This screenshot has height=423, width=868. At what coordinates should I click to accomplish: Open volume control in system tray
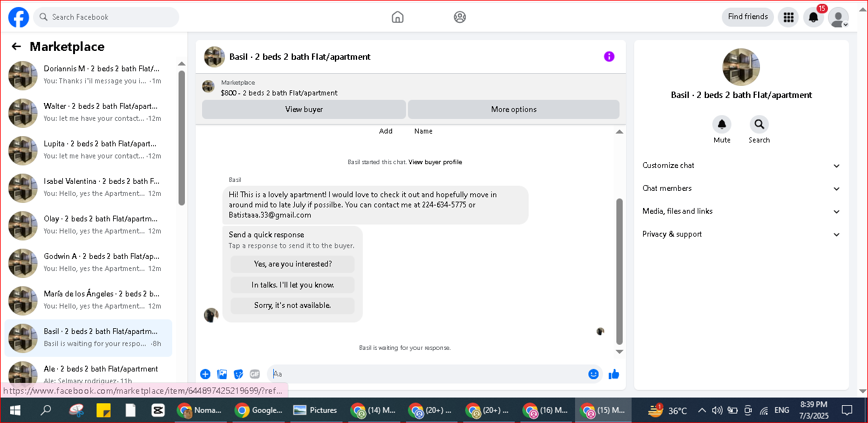[717, 410]
